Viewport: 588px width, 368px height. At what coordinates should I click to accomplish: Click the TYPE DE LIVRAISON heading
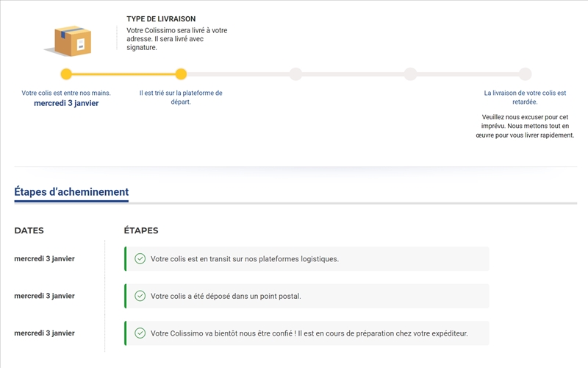pyautogui.click(x=161, y=18)
